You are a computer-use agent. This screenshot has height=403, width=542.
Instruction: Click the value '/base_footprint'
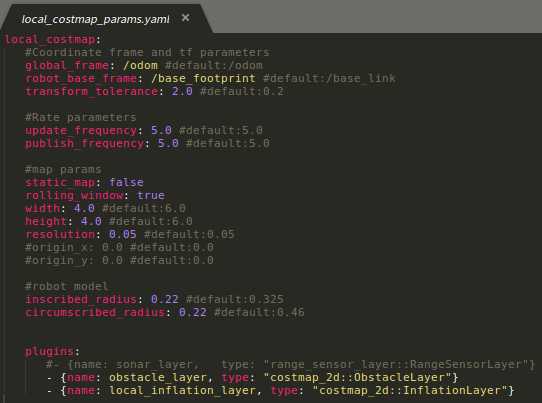point(203,78)
